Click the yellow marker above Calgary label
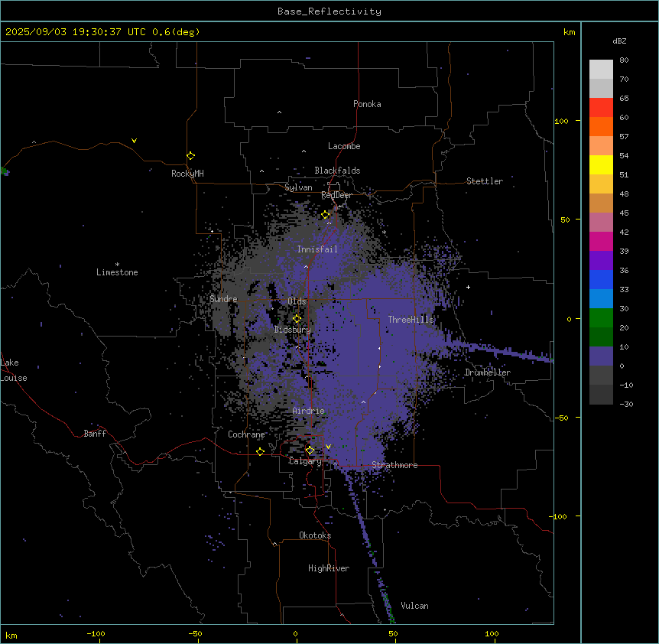Image resolution: width=659 pixels, height=644 pixels. click(310, 450)
